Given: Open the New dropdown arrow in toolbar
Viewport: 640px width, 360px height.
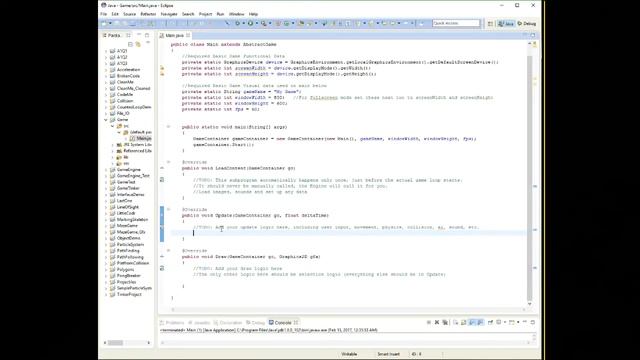Looking at the screenshot, I should click(110, 24).
